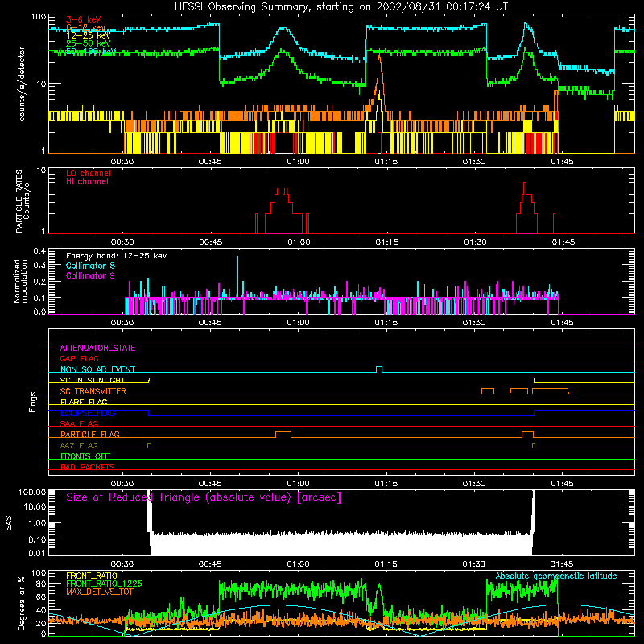Screen dimensions: 644x644
Task: Click the "00:45" tick label under the particle rates panel
Action: (210, 242)
